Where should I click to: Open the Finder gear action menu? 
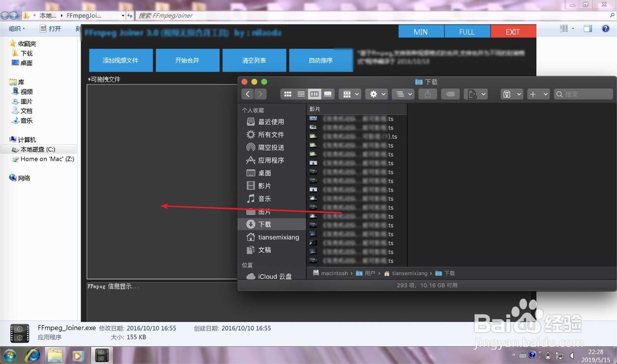tap(376, 94)
